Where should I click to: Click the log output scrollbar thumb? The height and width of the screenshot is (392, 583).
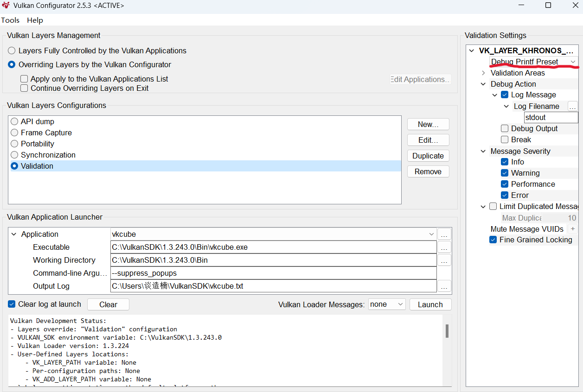pyautogui.click(x=447, y=331)
